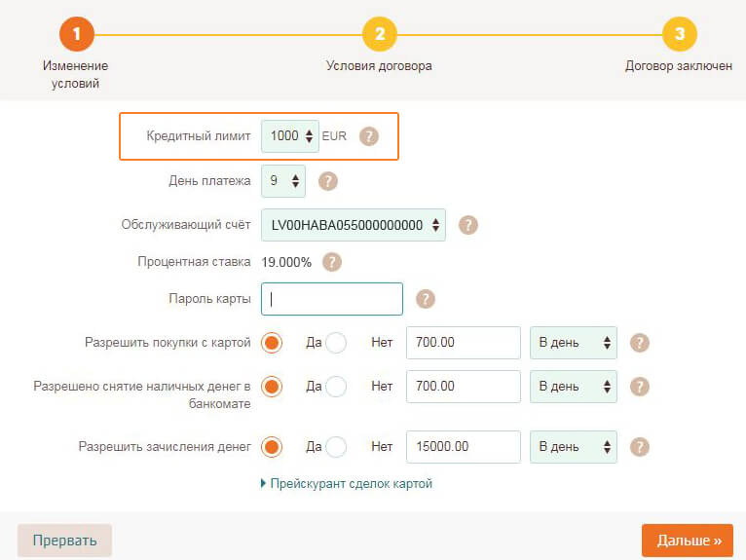
Task: Expand Прейскурант сделок картой section
Action: pos(347,484)
